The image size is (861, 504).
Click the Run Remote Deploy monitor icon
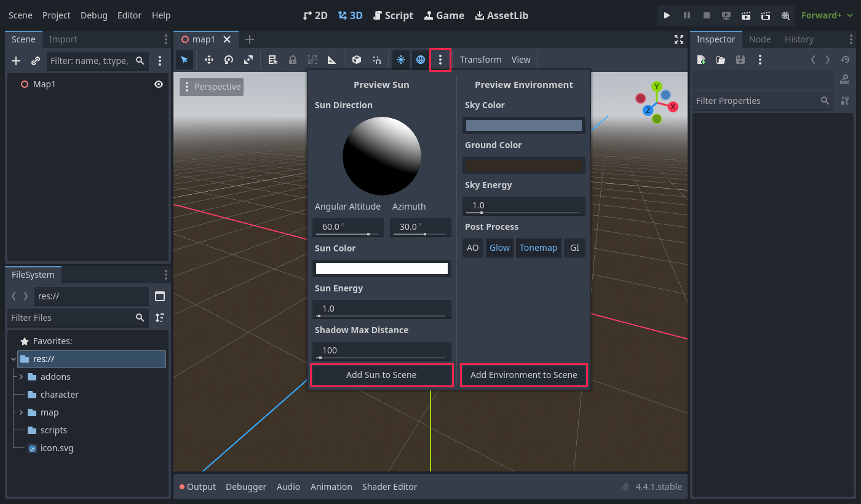[726, 15]
